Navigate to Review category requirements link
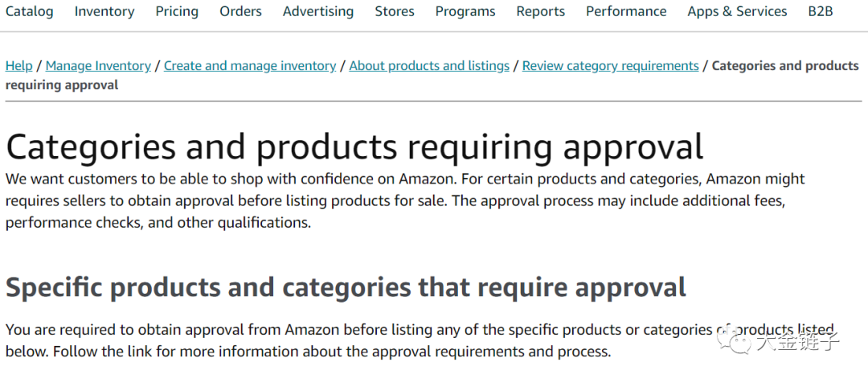Screen dimensions: 868x379 (x=611, y=66)
